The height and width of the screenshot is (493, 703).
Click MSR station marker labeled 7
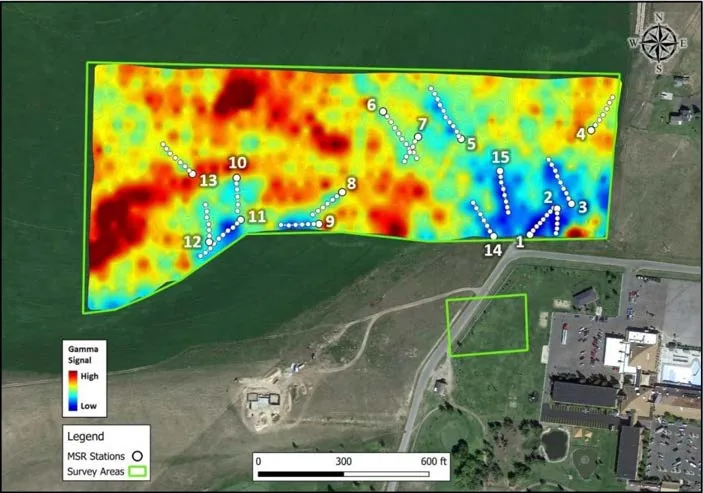pos(418,136)
